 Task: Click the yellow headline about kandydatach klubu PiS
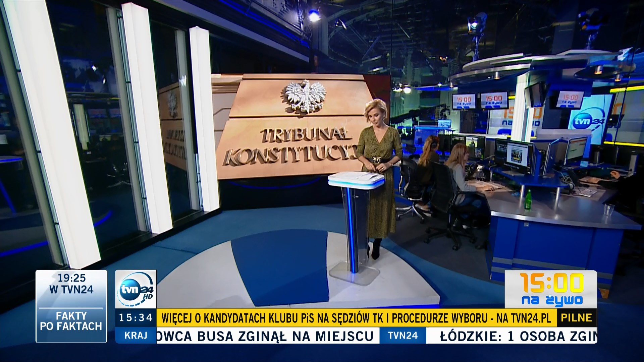[x=356, y=318]
